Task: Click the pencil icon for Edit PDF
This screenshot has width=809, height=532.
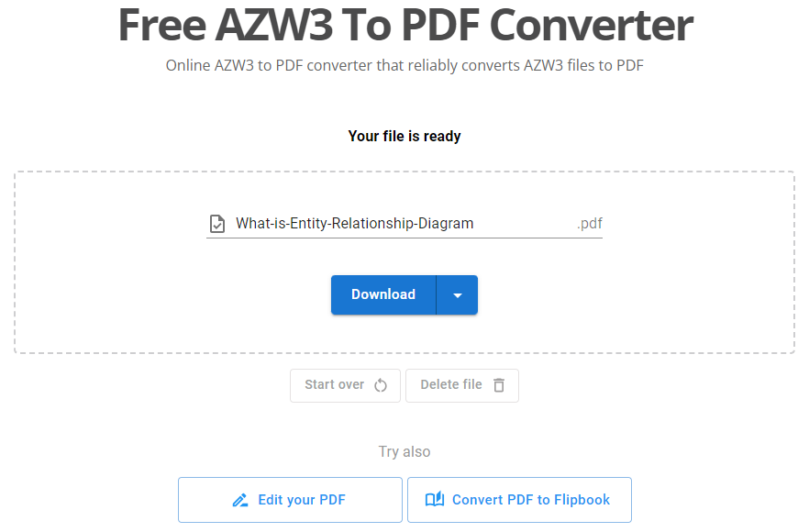Action: (240, 500)
